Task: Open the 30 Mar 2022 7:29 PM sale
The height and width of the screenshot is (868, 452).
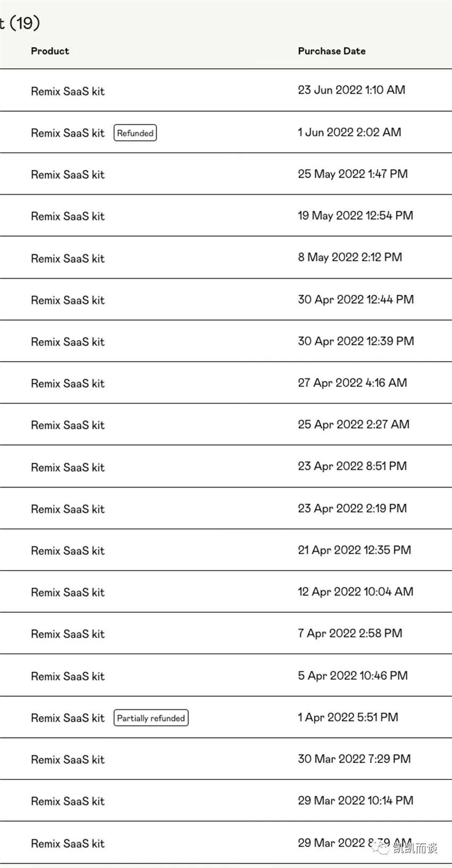Action: 226,759
